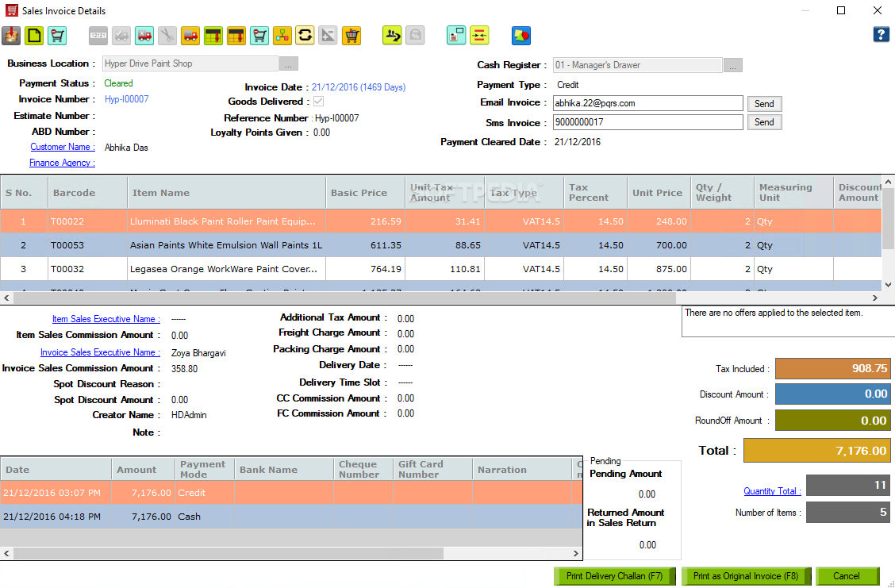Open help with the question mark icon
The height and width of the screenshot is (588, 895).
click(x=881, y=34)
